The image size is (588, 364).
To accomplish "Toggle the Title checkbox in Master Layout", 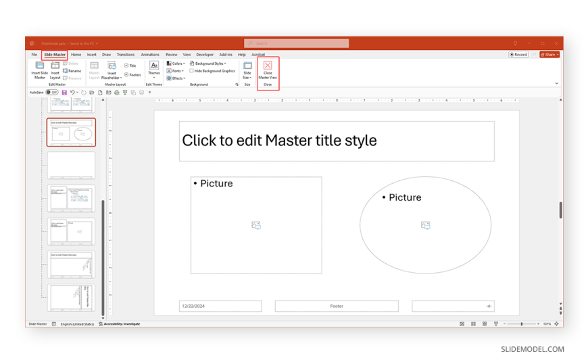I will tap(126, 66).
